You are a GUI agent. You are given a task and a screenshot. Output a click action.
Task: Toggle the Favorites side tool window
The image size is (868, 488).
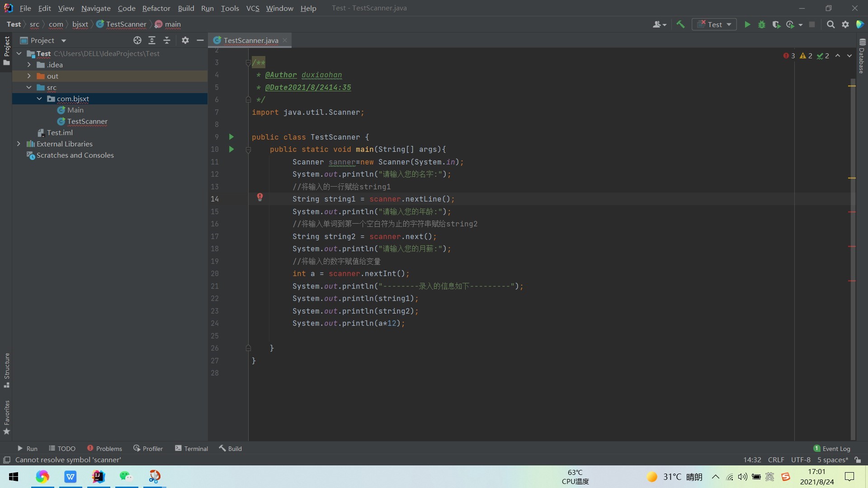pos(6,417)
